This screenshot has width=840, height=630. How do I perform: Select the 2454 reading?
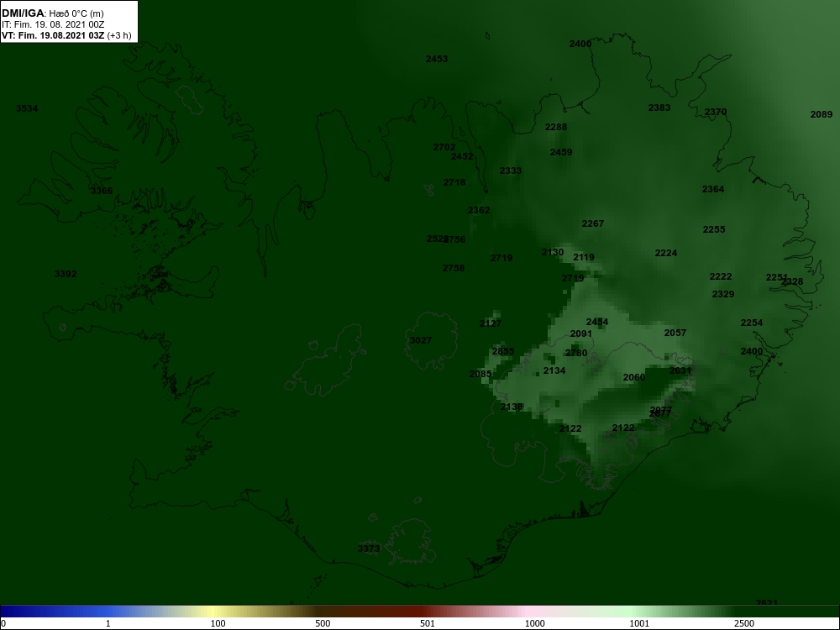(596, 323)
